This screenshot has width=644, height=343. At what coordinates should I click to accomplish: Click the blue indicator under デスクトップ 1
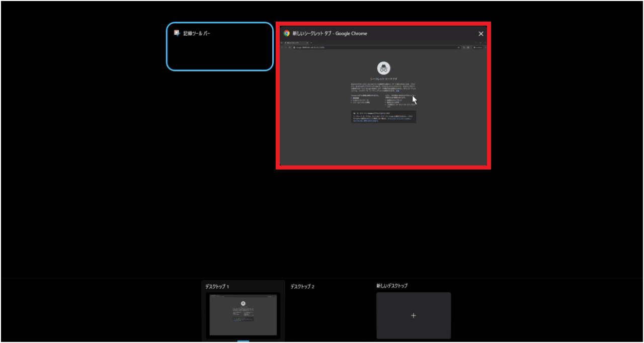click(243, 341)
